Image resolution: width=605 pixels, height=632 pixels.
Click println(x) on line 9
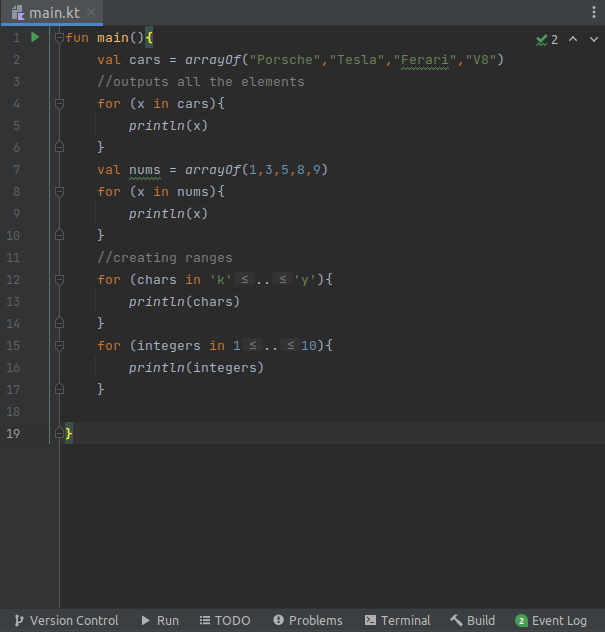[x=168, y=214]
